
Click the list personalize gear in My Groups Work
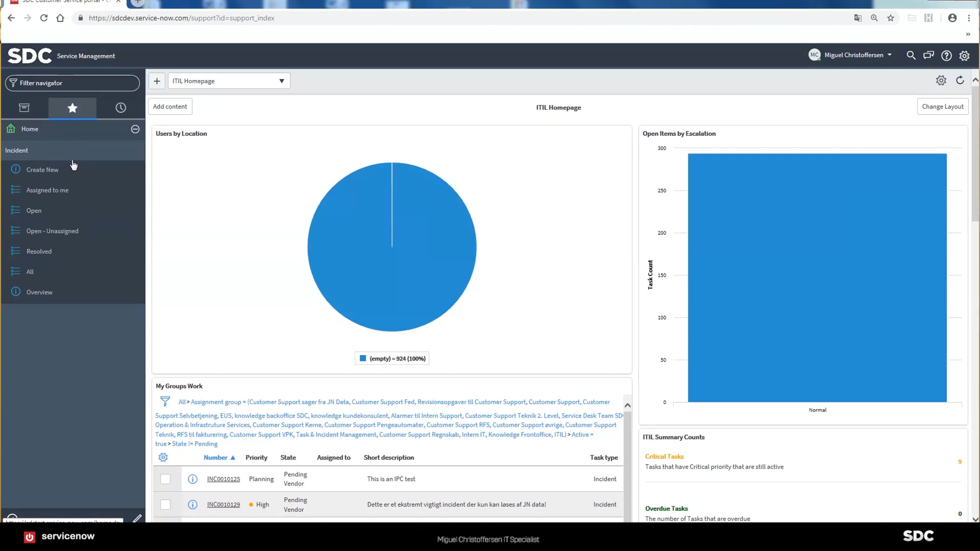tap(163, 457)
